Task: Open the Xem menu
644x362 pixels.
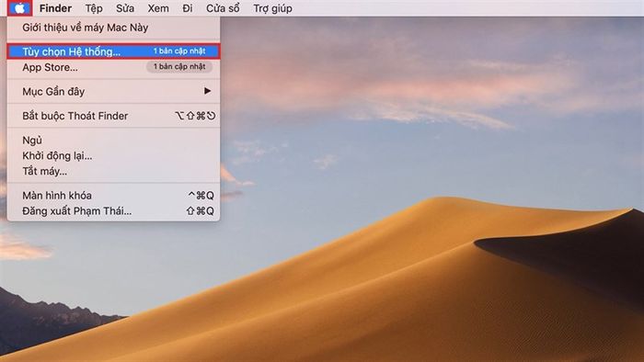Action: [x=158, y=8]
